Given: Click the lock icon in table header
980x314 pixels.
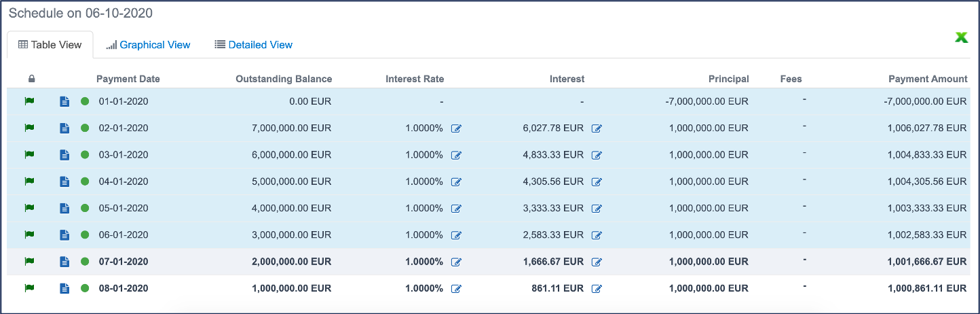Looking at the screenshot, I should [31, 79].
